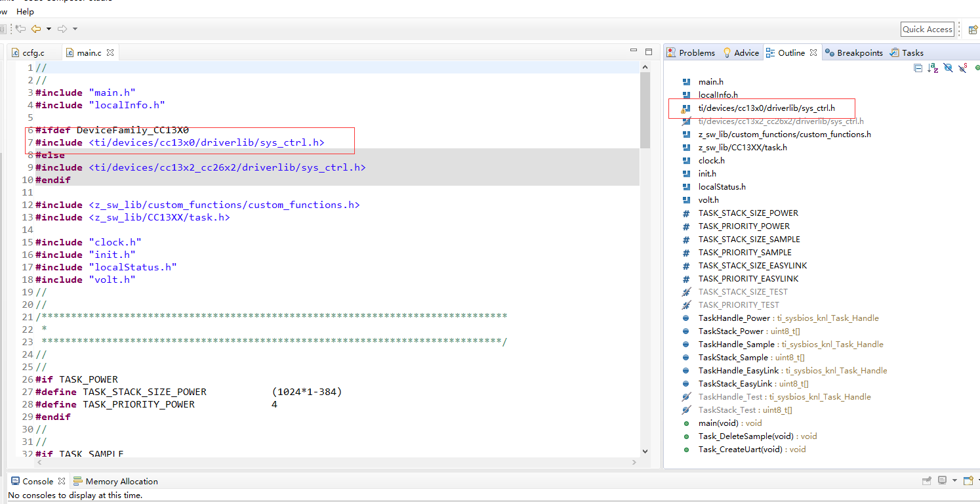980x504 pixels.
Task: Select cc13x0 sys_ctrl.h include in Outline
Action: 766,108
